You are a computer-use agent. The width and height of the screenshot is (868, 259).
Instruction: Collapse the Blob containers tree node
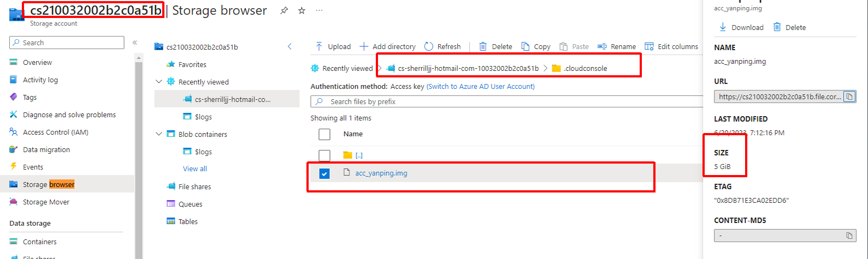click(x=159, y=134)
